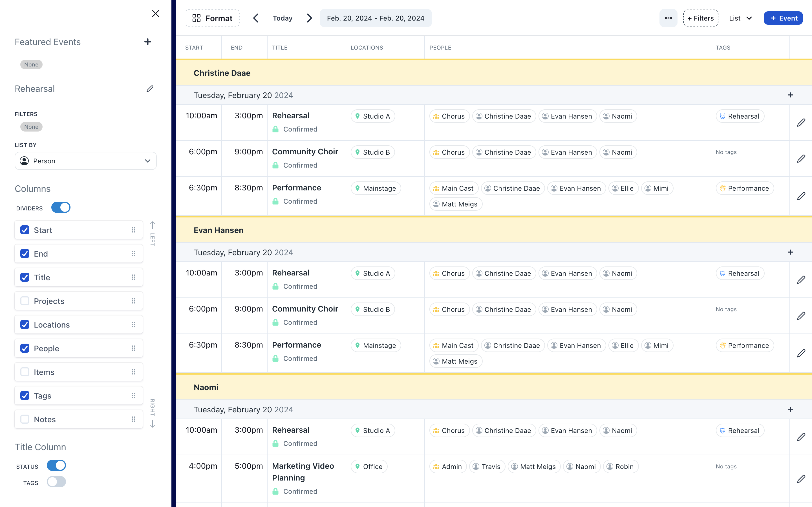Image resolution: width=812 pixels, height=507 pixels.
Task: Open the Format menu
Action: point(212,18)
